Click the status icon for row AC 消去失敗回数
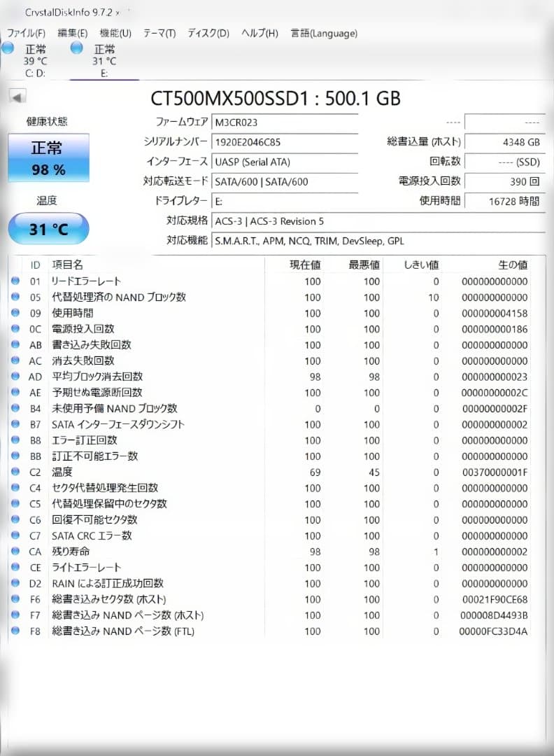The width and height of the screenshot is (554, 756). pyautogui.click(x=15, y=360)
